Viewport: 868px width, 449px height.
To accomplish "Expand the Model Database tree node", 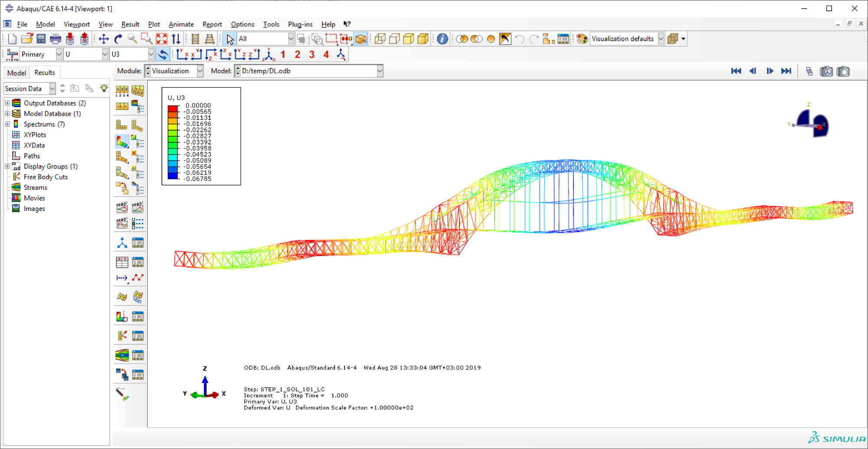I will [7, 114].
